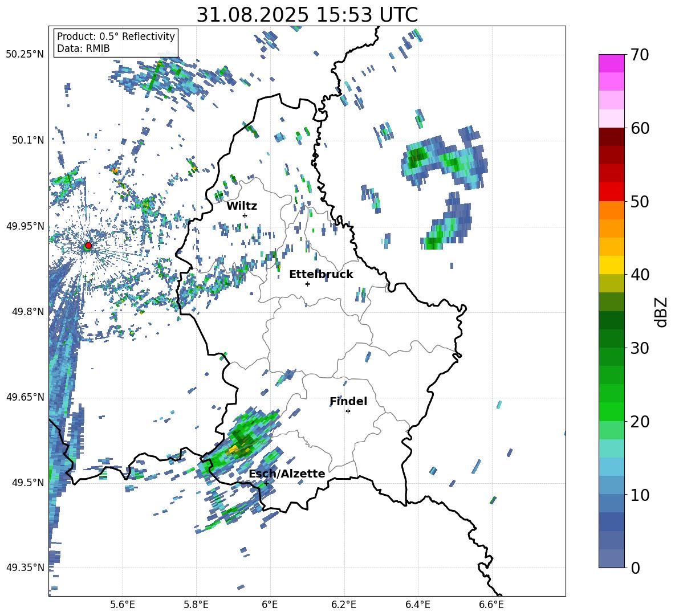Click the magenta top colorbar swatch
This screenshot has height=616, width=675.
[x=611, y=63]
